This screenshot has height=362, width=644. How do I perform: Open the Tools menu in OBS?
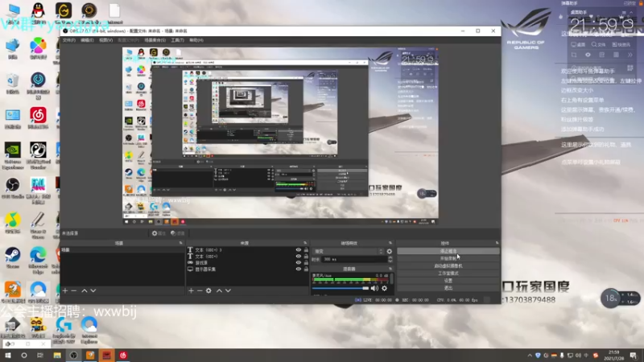pyautogui.click(x=177, y=40)
